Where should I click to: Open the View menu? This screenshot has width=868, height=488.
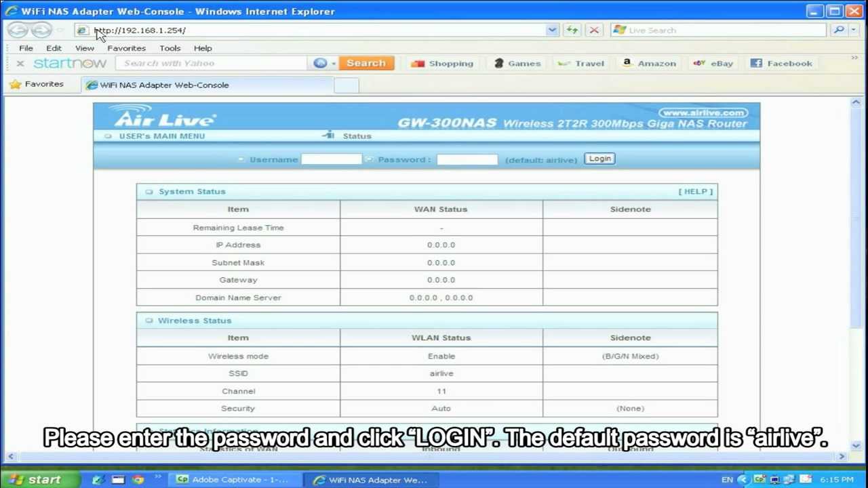click(x=85, y=48)
